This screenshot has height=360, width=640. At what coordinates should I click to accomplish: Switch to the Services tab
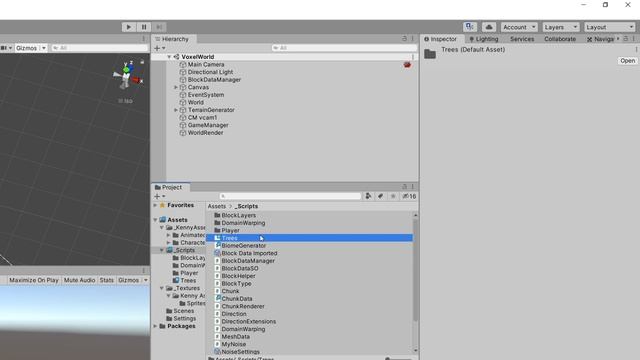[x=522, y=39]
